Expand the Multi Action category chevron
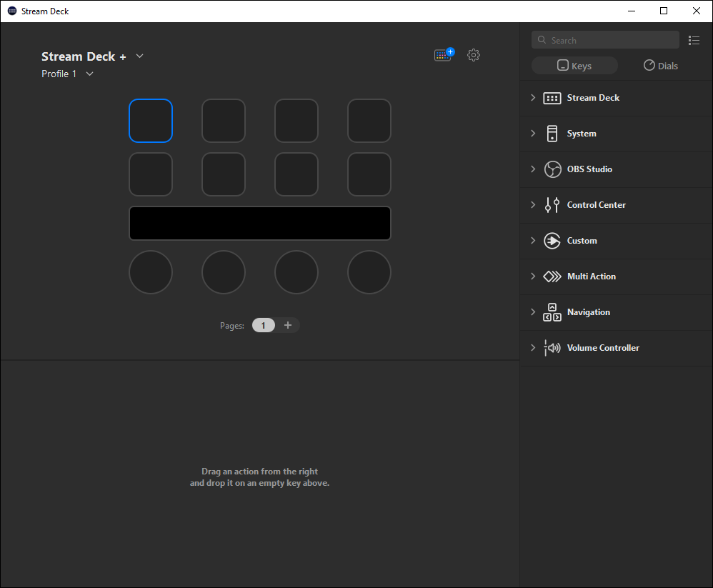This screenshot has height=588, width=713. coord(533,276)
